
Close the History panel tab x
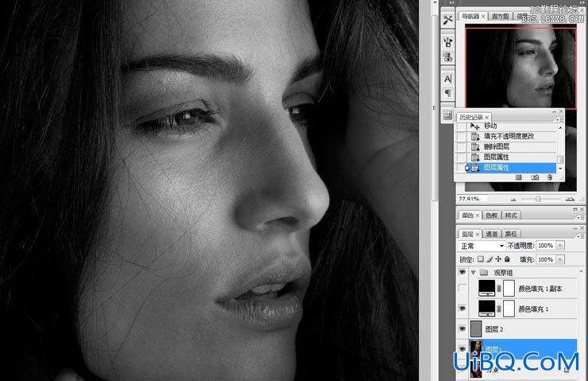click(486, 118)
